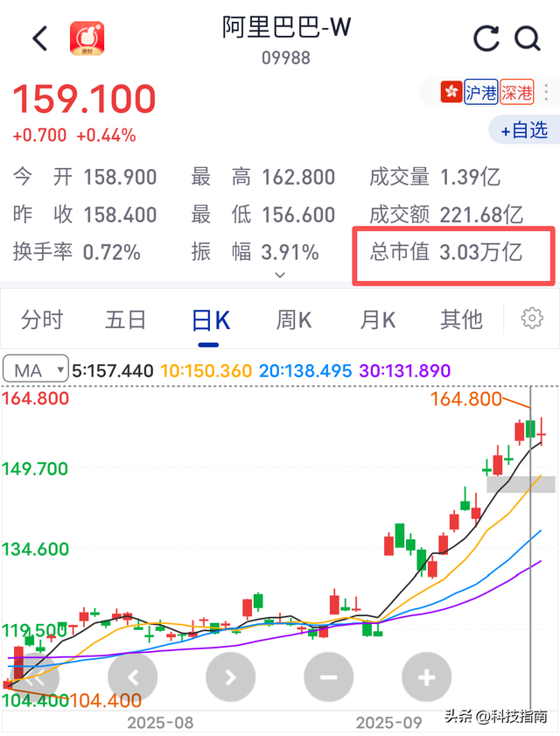The image size is (560, 736).
Task: Tap the stock code 09988
Action: coord(286,59)
